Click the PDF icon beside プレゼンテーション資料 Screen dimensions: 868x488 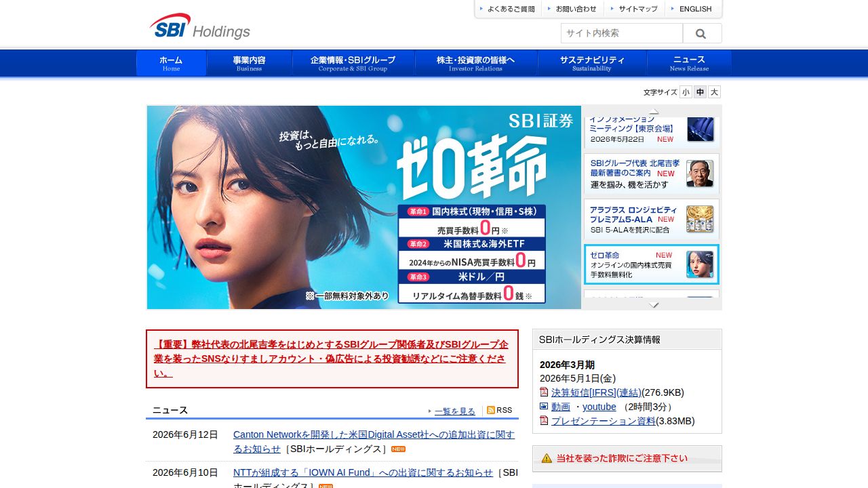point(544,420)
